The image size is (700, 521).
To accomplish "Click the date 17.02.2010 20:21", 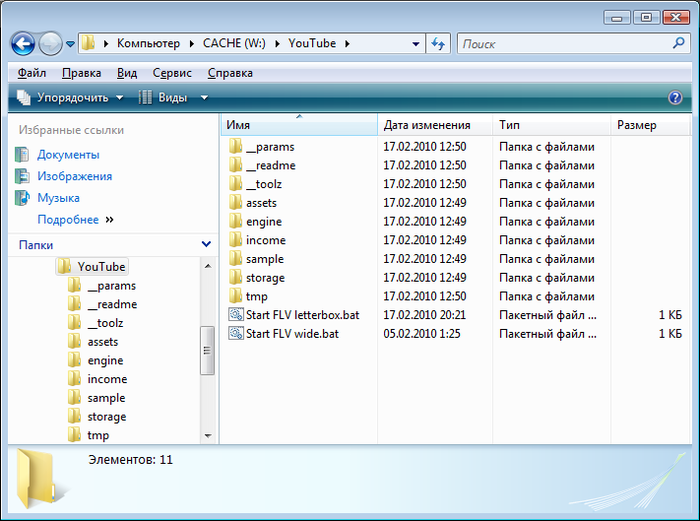I will [425, 315].
